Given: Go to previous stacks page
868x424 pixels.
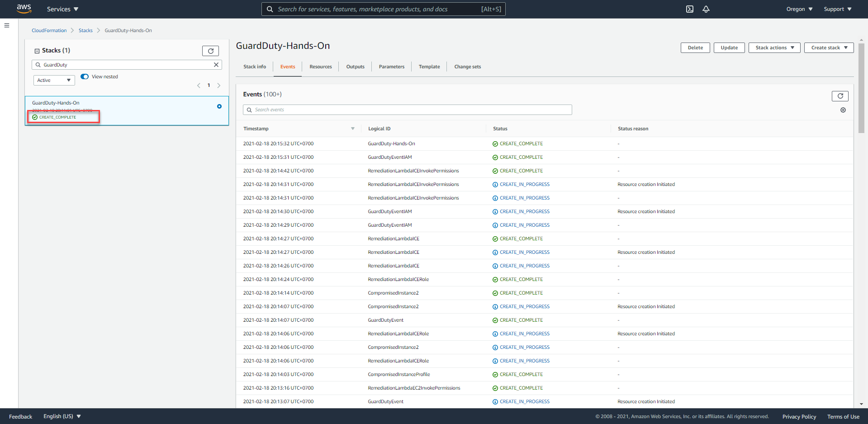Looking at the screenshot, I should pyautogui.click(x=199, y=86).
